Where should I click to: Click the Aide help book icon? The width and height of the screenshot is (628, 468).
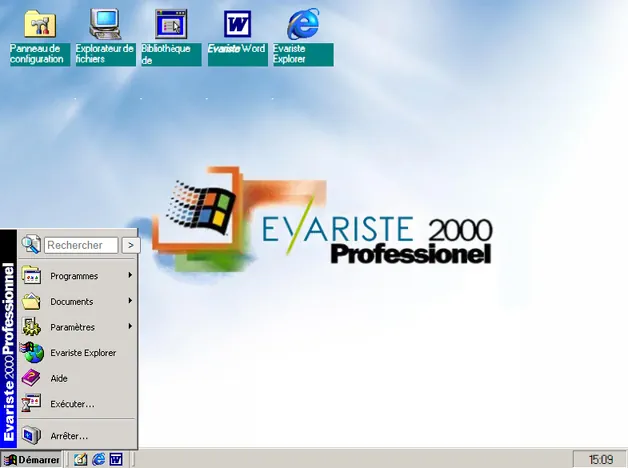(x=31, y=378)
